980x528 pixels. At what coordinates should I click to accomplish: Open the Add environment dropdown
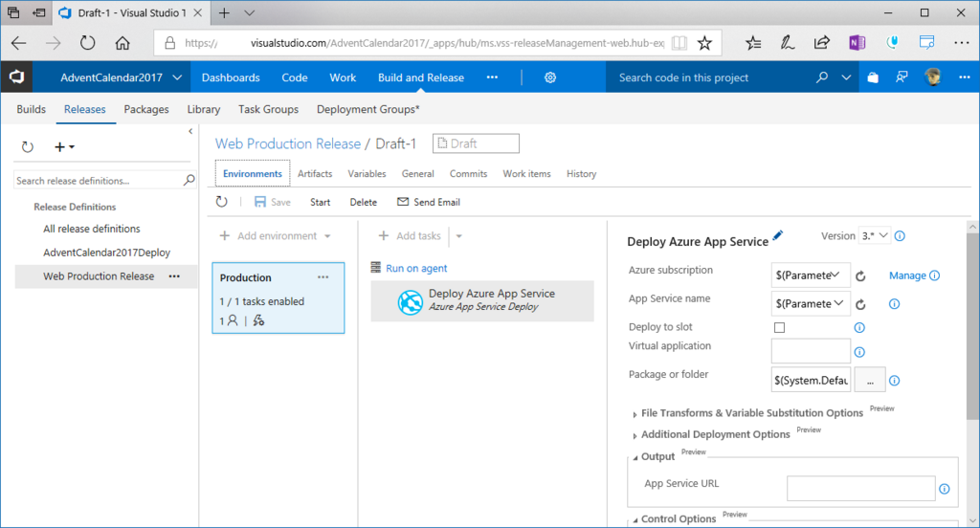pos(327,236)
